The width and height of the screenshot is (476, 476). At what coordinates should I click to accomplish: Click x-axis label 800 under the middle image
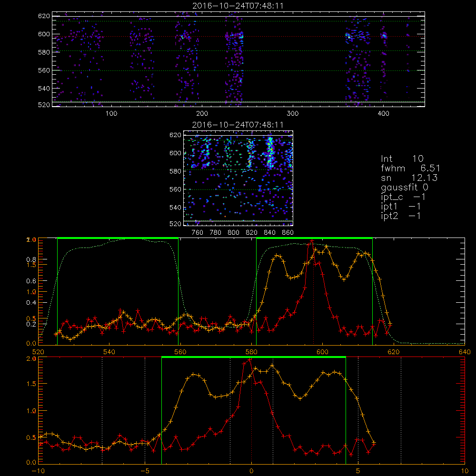tap(233, 233)
